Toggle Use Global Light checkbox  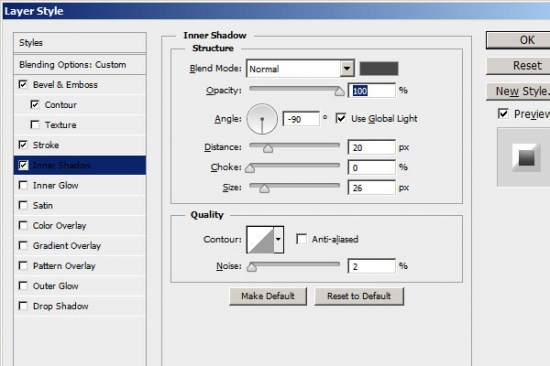[340, 118]
